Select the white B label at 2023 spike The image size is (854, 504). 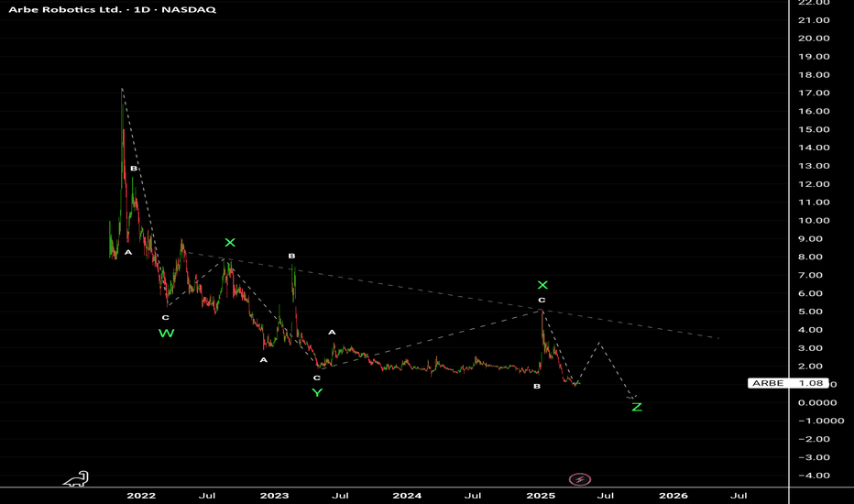click(291, 256)
